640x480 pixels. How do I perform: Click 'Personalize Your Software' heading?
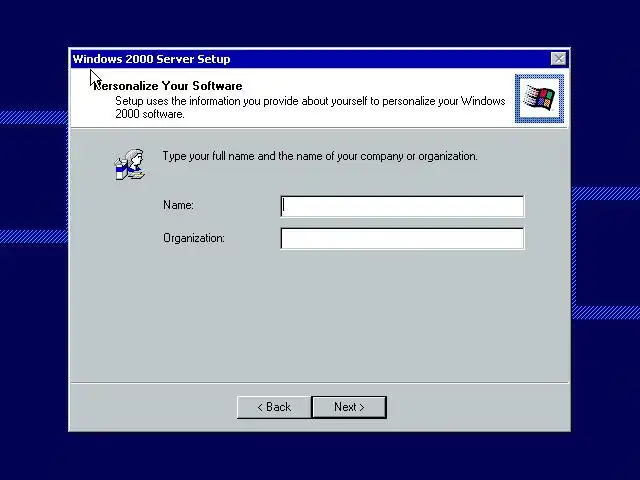pyautogui.click(x=168, y=86)
